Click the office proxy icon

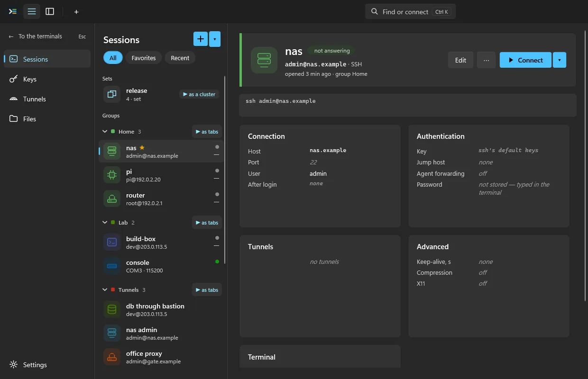click(x=112, y=357)
